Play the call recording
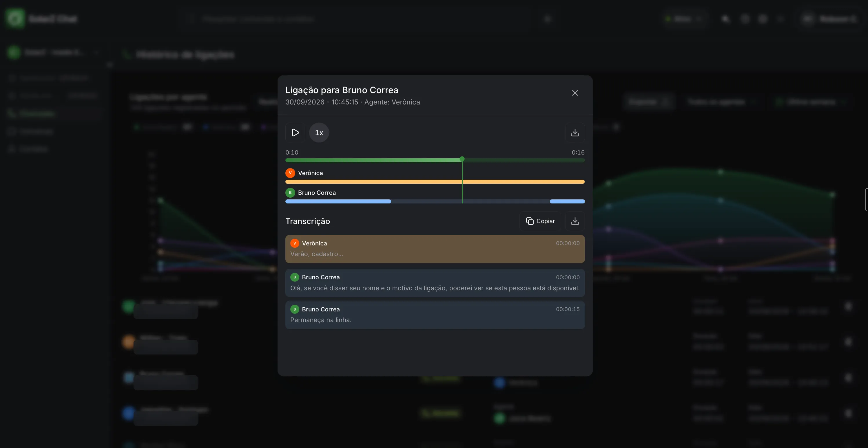Screen dimensions: 868x448 pyautogui.click(x=295, y=133)
